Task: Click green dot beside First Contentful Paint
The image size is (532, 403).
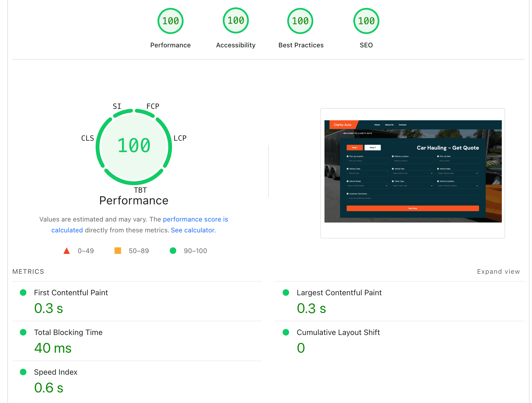Action: [x=23, y=293]
